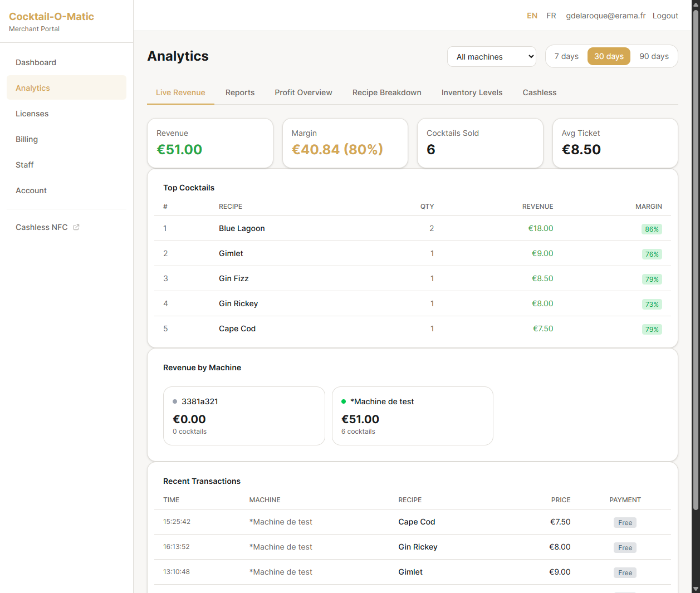The image size is (700, 593).
Task: Click the Cocktail-O-Matic logo
Action: coord(51,17)
